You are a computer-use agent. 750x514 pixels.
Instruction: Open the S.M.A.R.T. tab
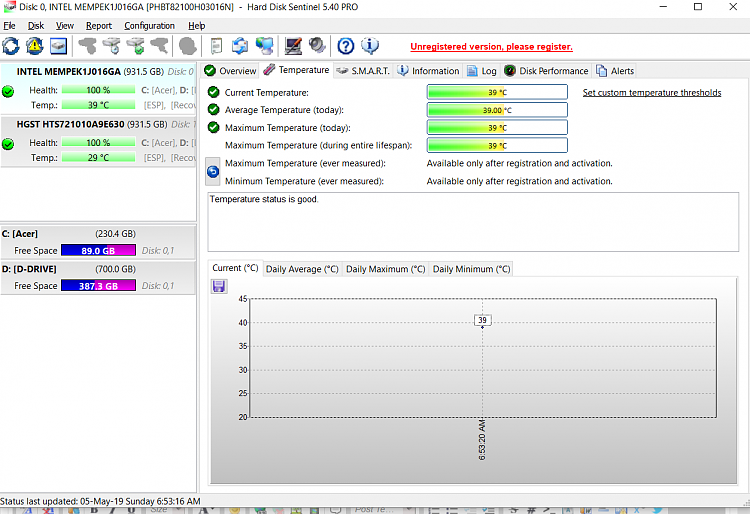[x=363, y=71]
